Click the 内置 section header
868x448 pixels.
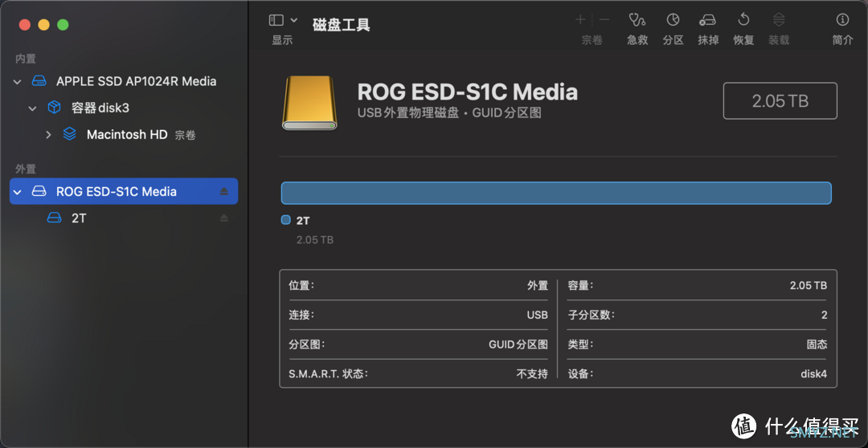point(26,59)
